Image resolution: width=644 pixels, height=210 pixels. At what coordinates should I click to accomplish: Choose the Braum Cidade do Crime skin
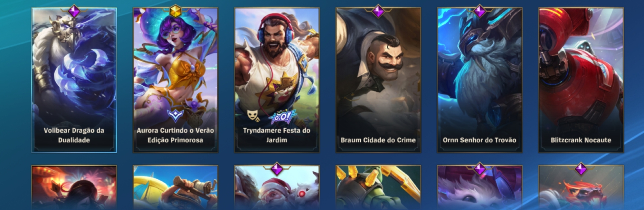378,80
